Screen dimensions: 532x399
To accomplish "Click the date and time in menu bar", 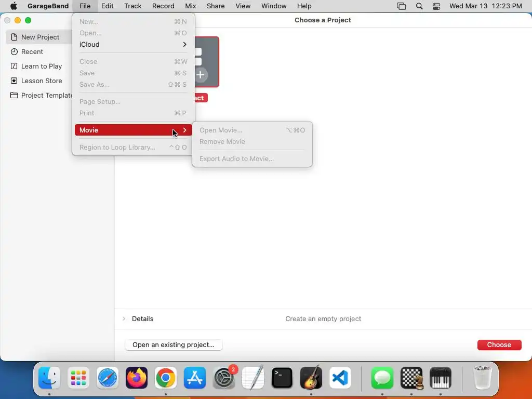I will [486, 6].
